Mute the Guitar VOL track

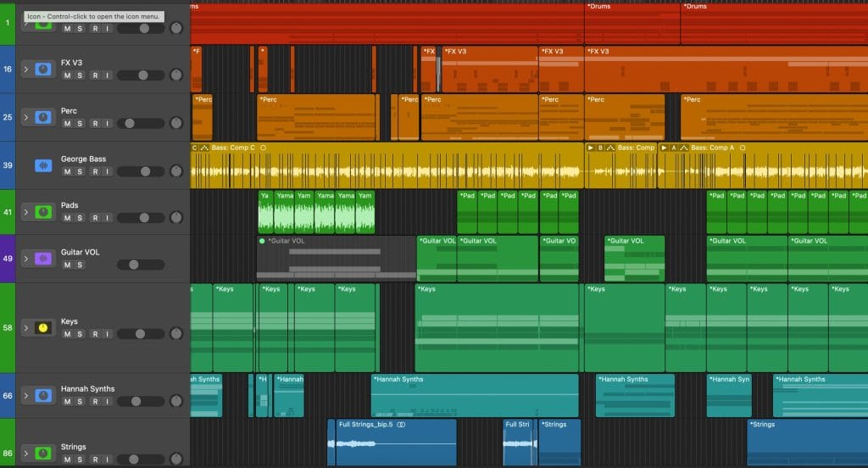[67, 265]
